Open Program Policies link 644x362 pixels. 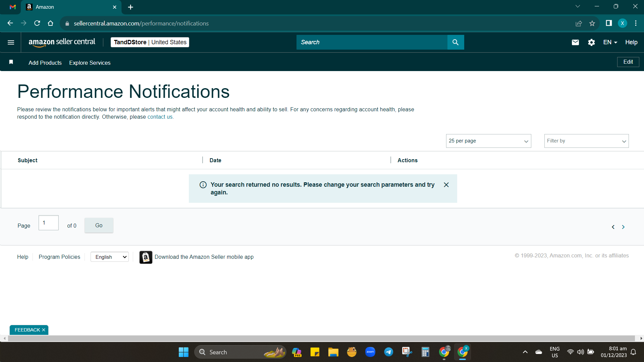coord(59,257)
